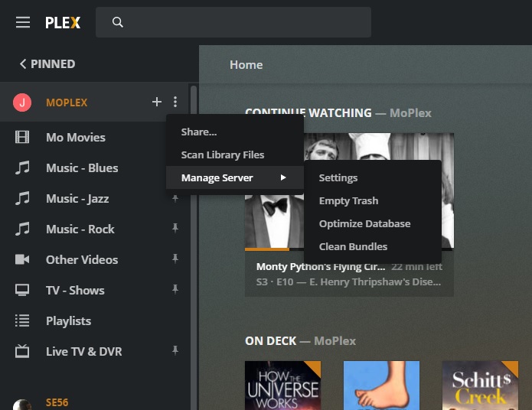Toggle pin for Music - Jazz
532x410 pixels.
pyautogui.click(x=175, y=198)
